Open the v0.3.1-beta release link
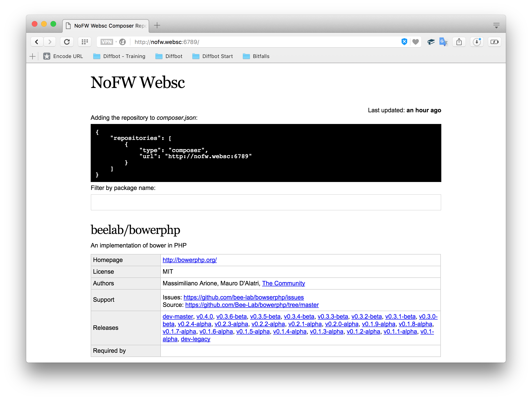 click(x=400, y=316)
